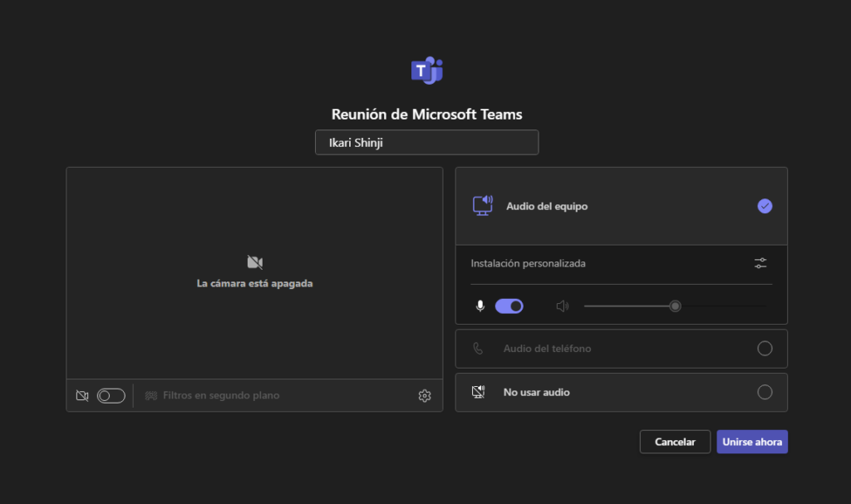Click 'La cámara está apagada' text
Viewport: 851px width, 504px height.
pyautogui.click(x=254, y=283)
